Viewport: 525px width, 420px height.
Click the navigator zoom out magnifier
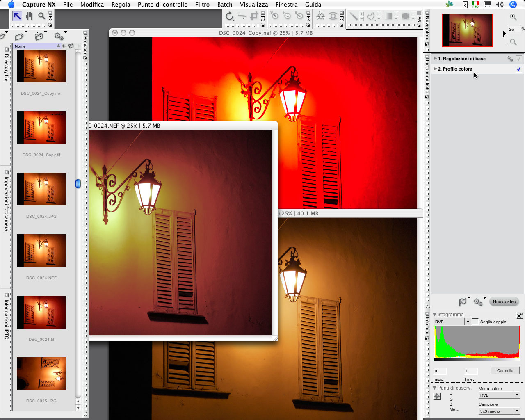[x=513, y=41]
